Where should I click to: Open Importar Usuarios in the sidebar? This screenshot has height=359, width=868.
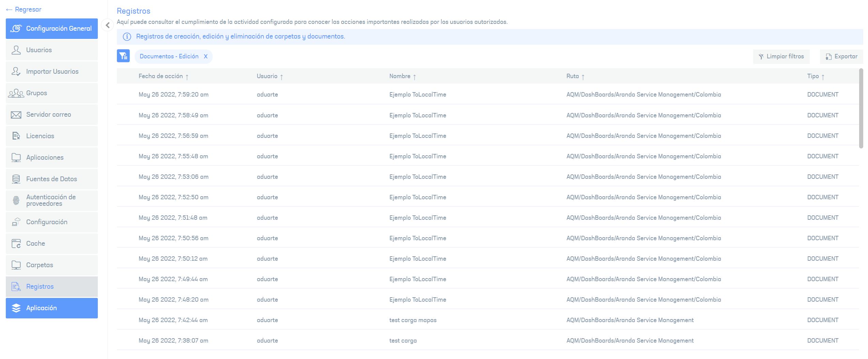(x=52, y=72)
